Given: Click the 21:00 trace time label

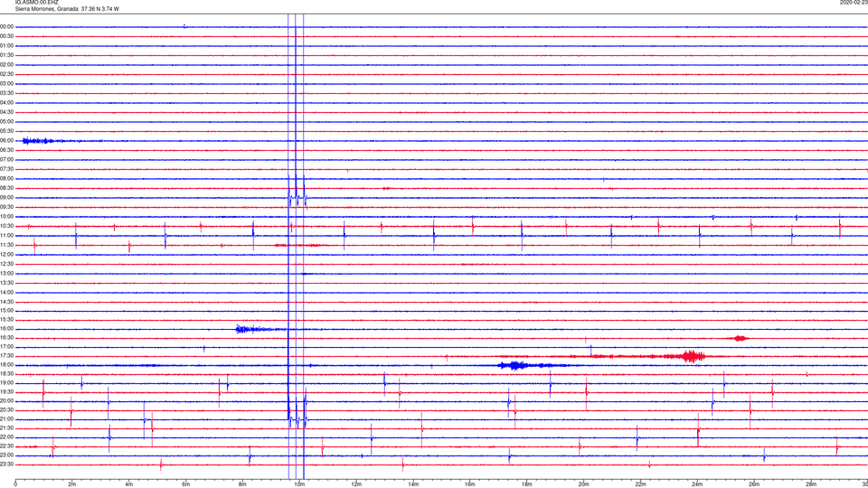Looking at the screenshot, I should tap(6, 419).
